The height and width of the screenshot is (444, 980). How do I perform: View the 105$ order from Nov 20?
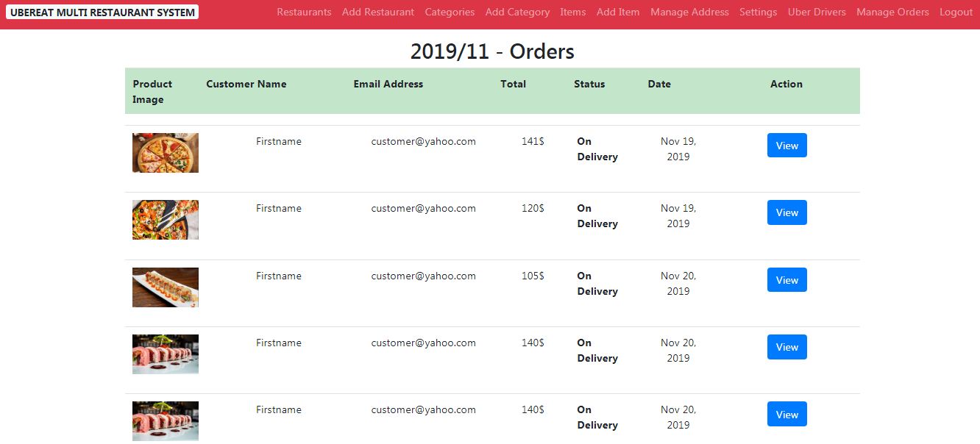pyautogui.click(x=787, y=280)
